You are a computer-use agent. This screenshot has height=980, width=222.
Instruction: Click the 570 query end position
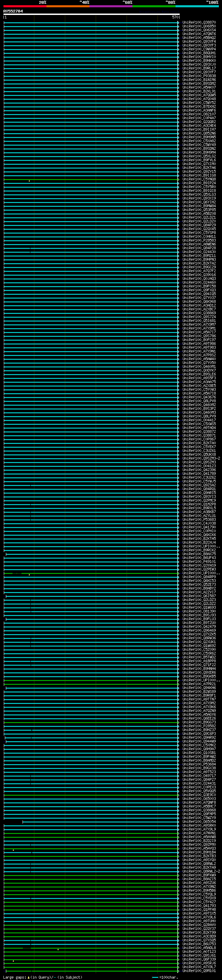175,17
